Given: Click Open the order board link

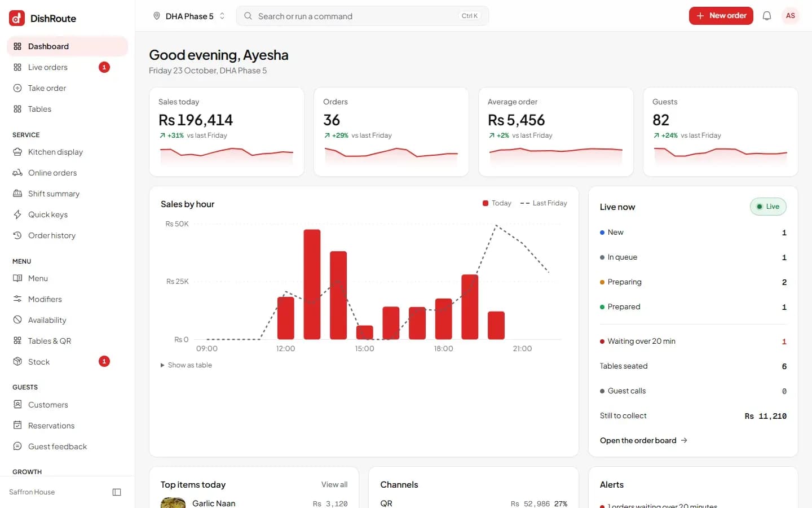Looking at the screenshot, I should [x=643, y=440].
